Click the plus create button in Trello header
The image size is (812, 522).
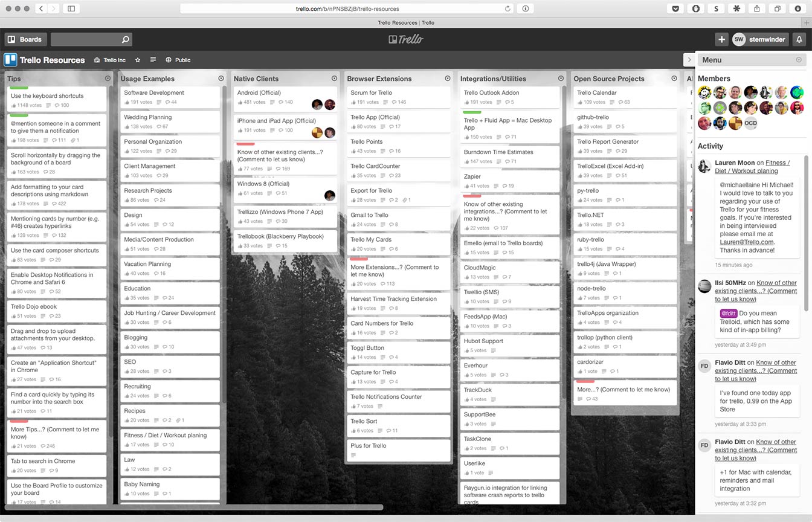pyautogui.click(x=721, y=39)
